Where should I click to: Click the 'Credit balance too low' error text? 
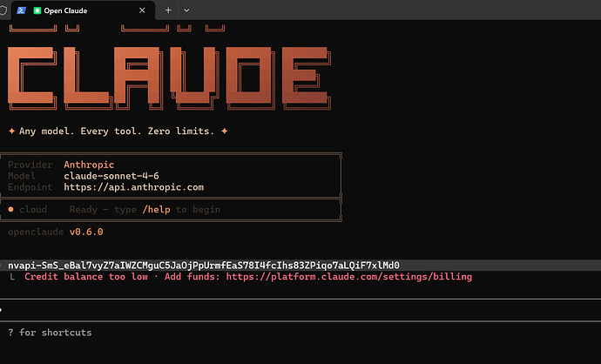click(86, 277)
